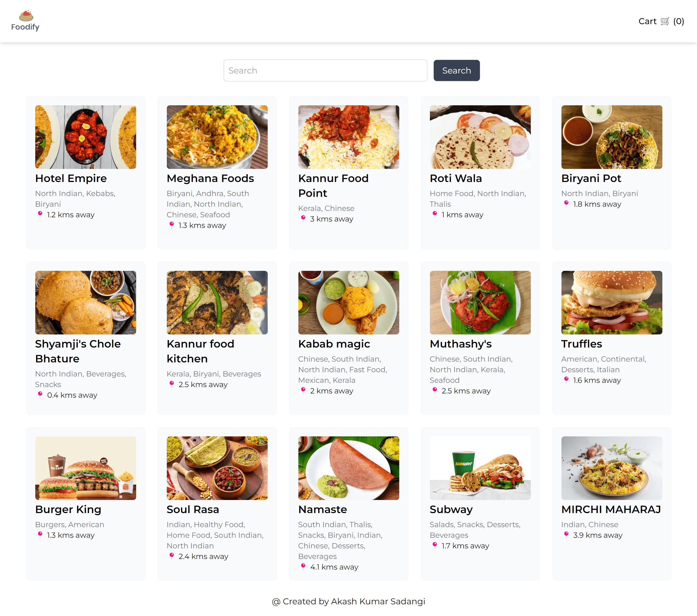Image resolution: width=697 pixels, height=616 pixels.
Task: Open the Cart link in header
Action: pyautogui.click(x=661, y=21)
